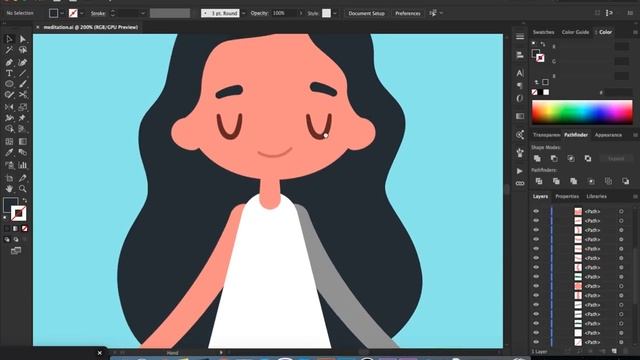Open fill color dropdown in control bar
Image resolution: width=640 pixels, height=360 pixels.
tap(62, 13)
